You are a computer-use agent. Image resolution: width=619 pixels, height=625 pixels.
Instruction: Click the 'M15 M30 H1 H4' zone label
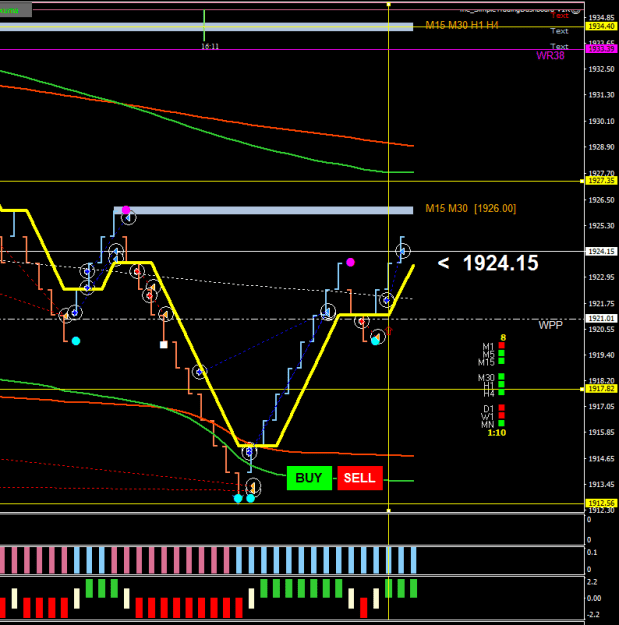(x=462, y=26)
